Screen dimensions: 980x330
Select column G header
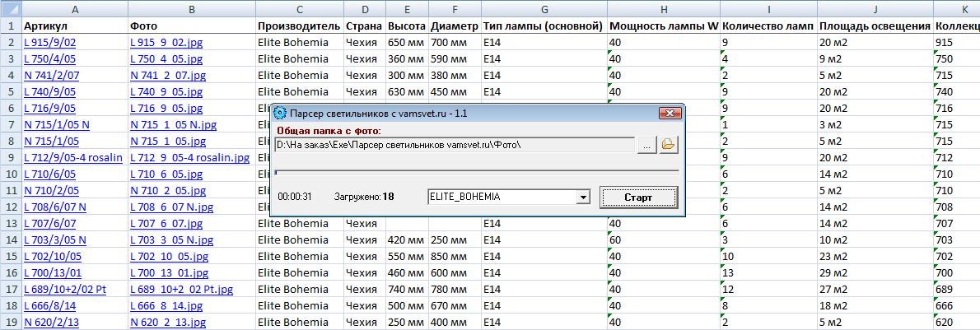click(544, 9)
